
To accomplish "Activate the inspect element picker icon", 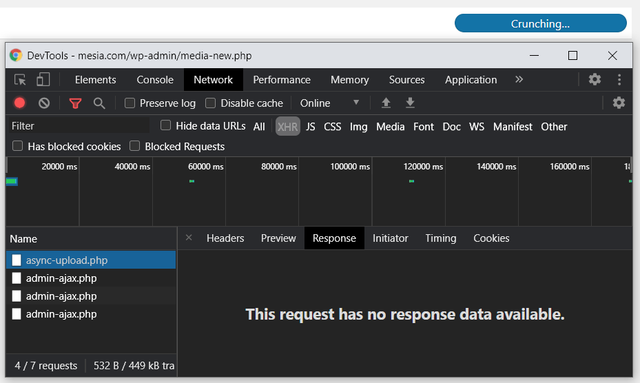I will point(20,80).
